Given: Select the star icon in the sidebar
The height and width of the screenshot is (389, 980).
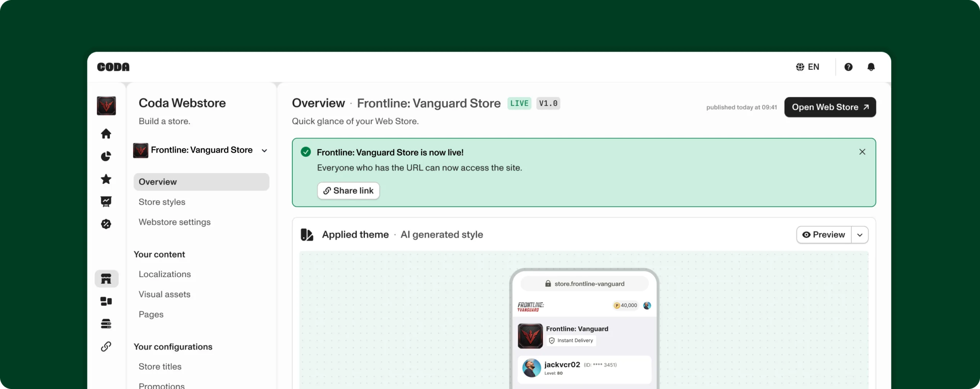Looking at the screenshot, I should tap(106, 179).
